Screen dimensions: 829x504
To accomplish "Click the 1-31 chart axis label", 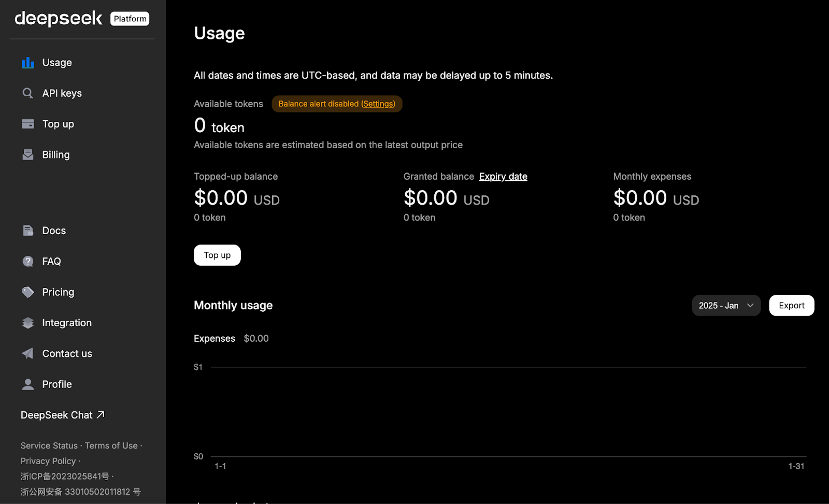I will 796,466.
